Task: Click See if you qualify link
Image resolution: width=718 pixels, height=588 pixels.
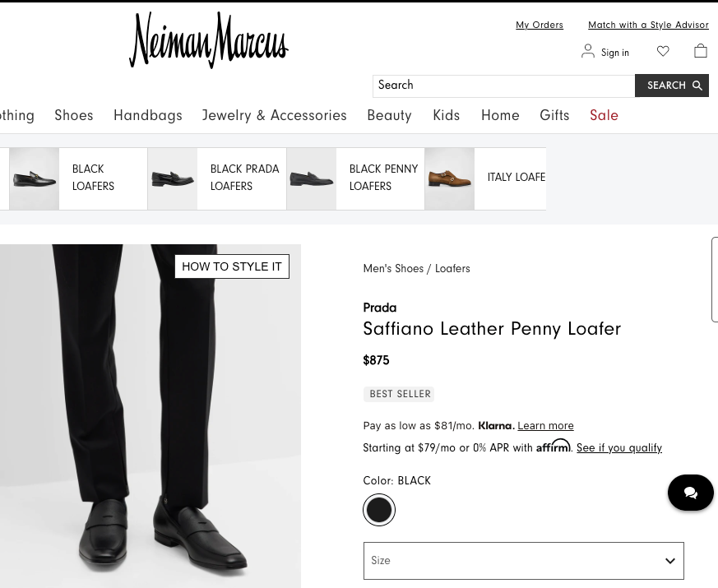Action: (x=618, y=448)
